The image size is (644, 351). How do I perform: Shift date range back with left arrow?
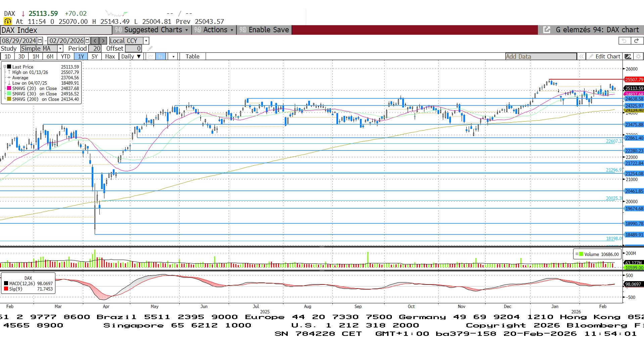[95, 41]
